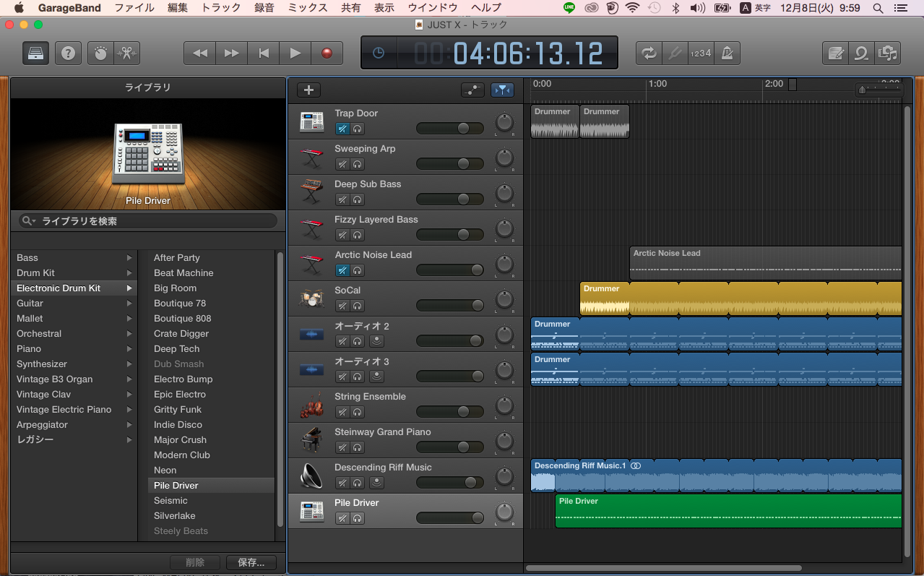Open the ミックス menu
The height and width of the screenshot is (576, 924).
(x=308, y=8)
